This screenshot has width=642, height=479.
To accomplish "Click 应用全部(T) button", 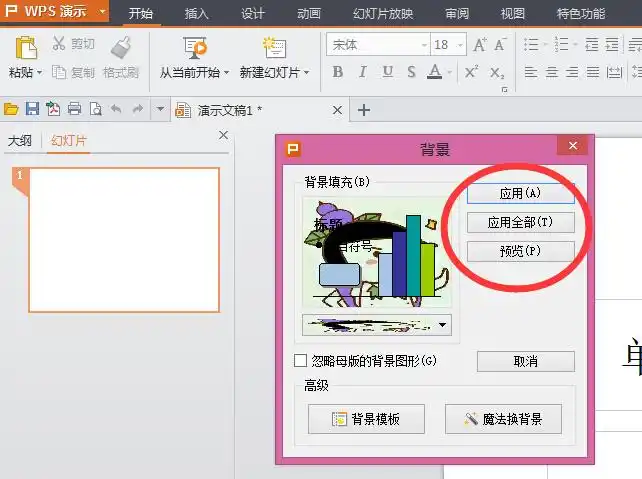I will pyautogui.click(x=520, y=222).
